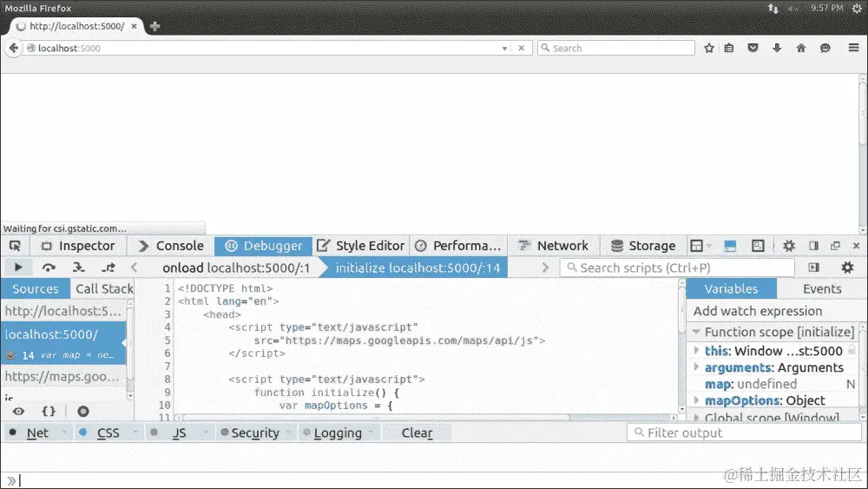
Task: Go to the Home page icon
Action: [x=801, y=48]
